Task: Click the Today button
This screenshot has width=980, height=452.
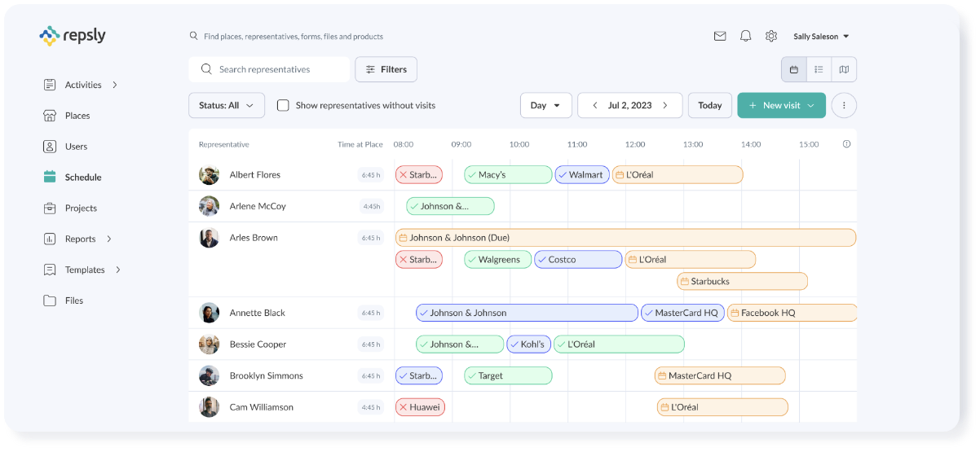Action: [710, 105]
